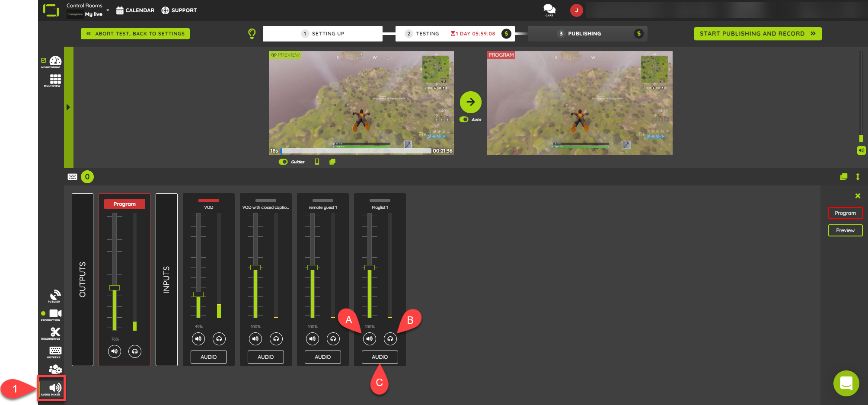Screen dimensions: 868x405
Task: Click the red Program channel label
Action: 124,204
